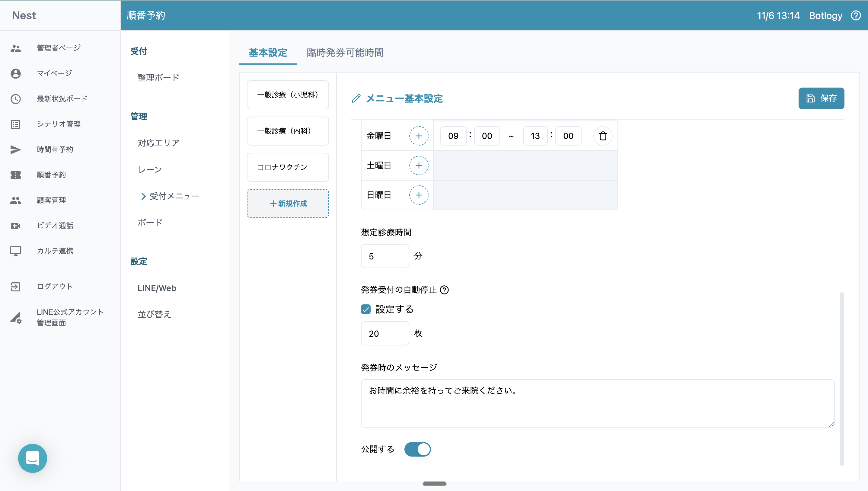Switch to 臨時発券可能時間 tab
The height and width of the screenshot is (491, 868).
[345, 53]
